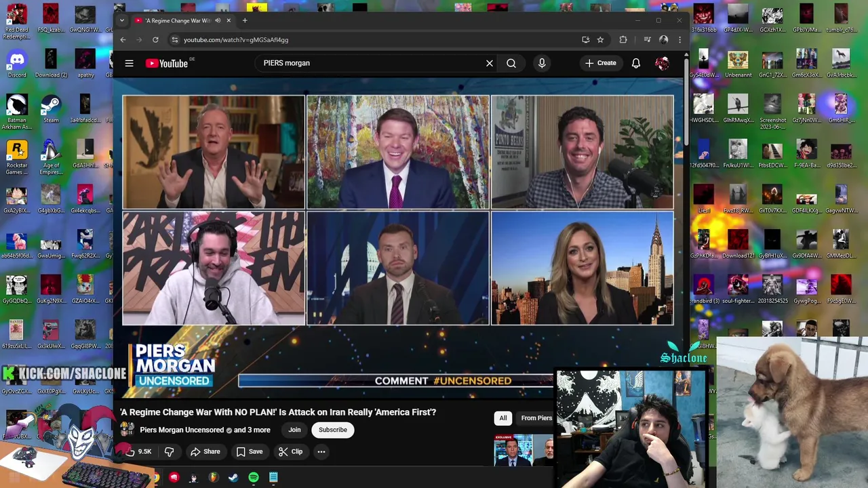Open Steam from the taskbar
The image size is (868, 488).
point(233,478)
